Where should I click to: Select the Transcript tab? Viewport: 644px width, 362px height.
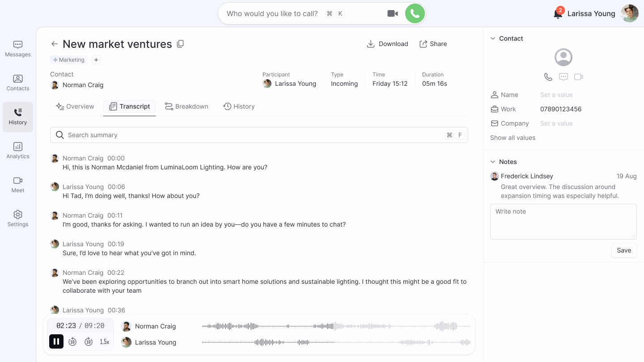(130, 106)
